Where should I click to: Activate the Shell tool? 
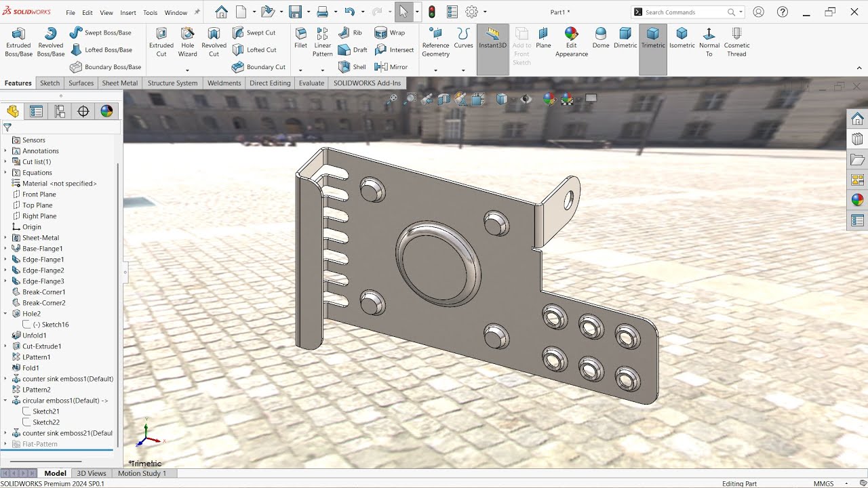coord(352,67)
